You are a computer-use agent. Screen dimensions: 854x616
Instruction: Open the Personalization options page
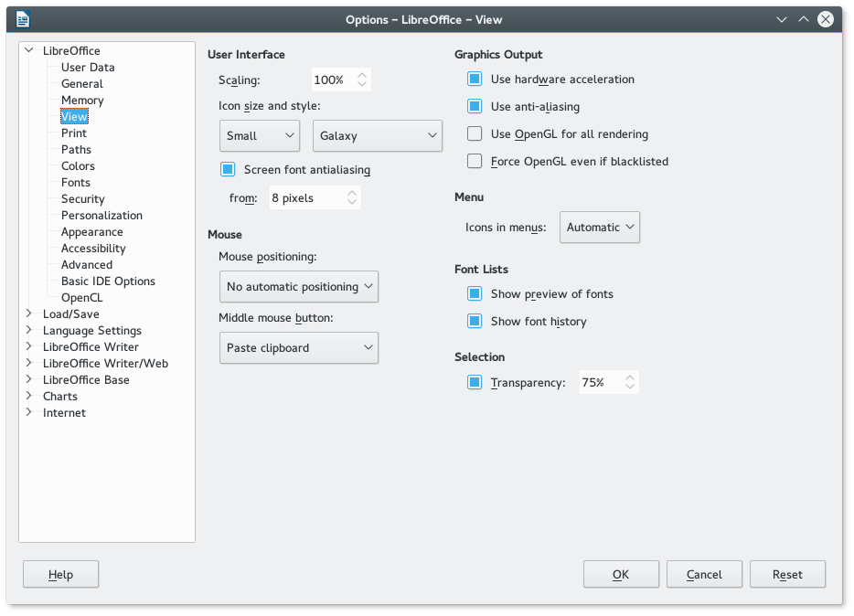tap(101, 215)
